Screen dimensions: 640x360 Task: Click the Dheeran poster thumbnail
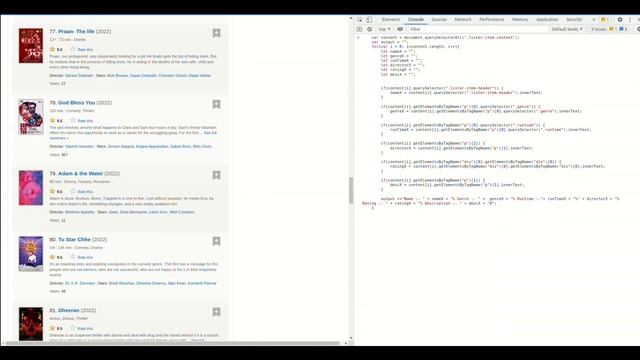(31, 324)
